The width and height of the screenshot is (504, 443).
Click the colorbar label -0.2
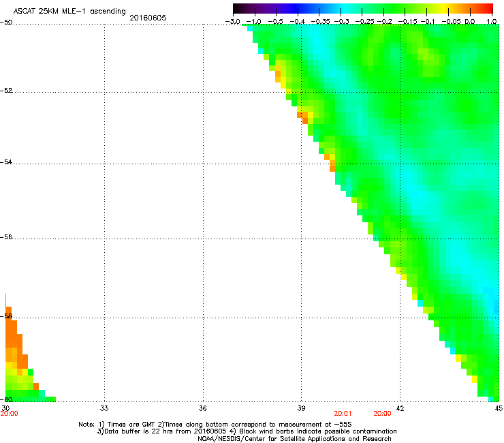(x=385, y=22)
